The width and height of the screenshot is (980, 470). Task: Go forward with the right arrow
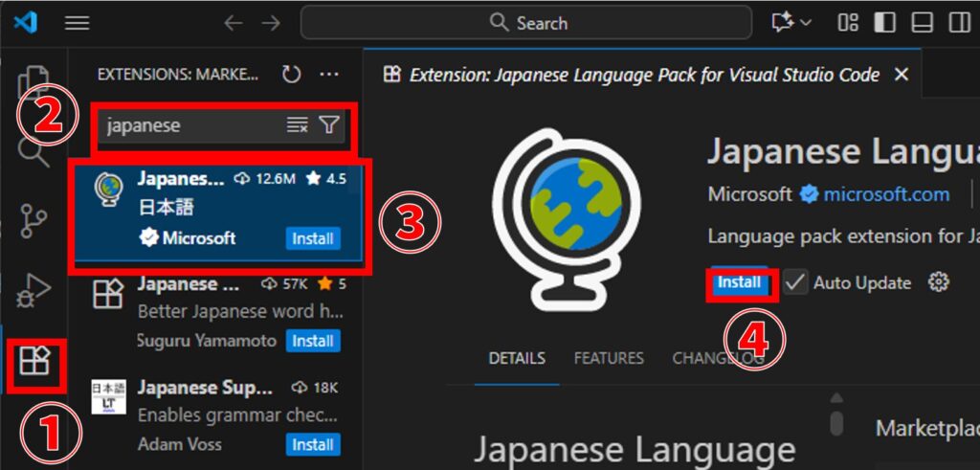(271, 23)
